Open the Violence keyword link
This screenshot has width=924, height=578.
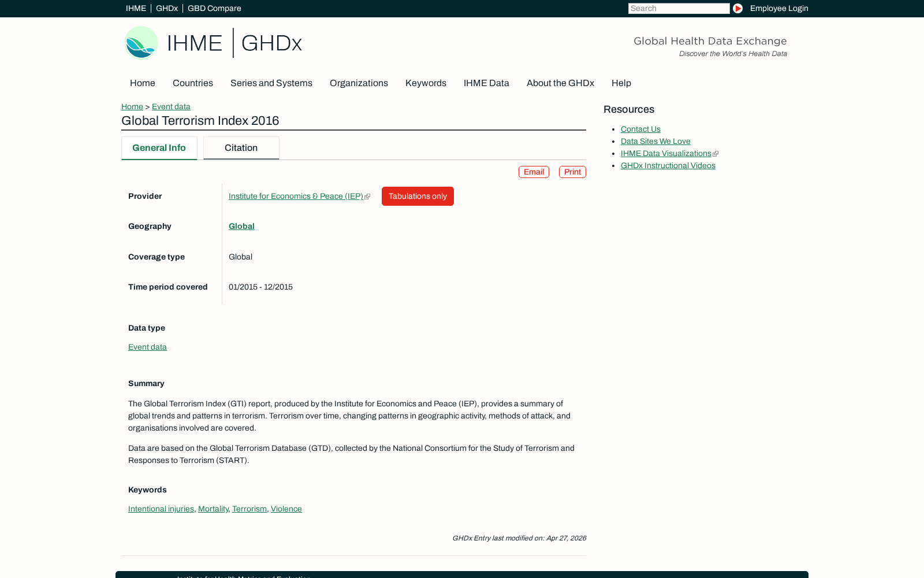click(286, 509)
